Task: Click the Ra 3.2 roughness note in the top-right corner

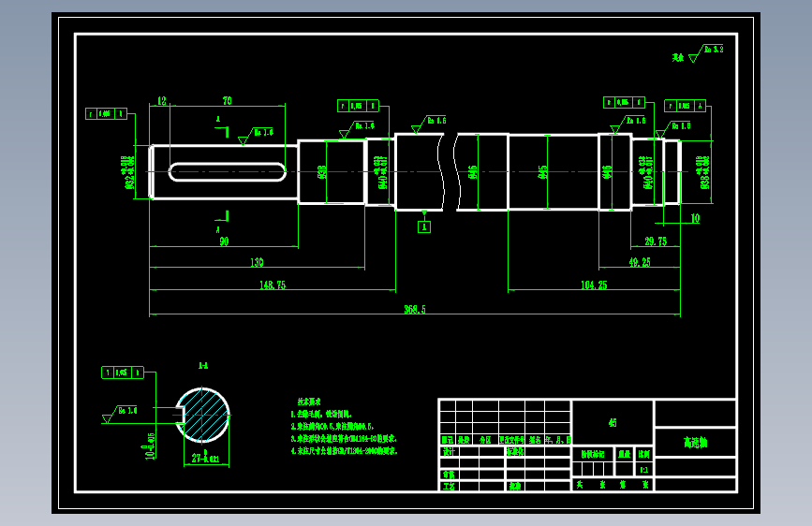Action: point(706,53)
